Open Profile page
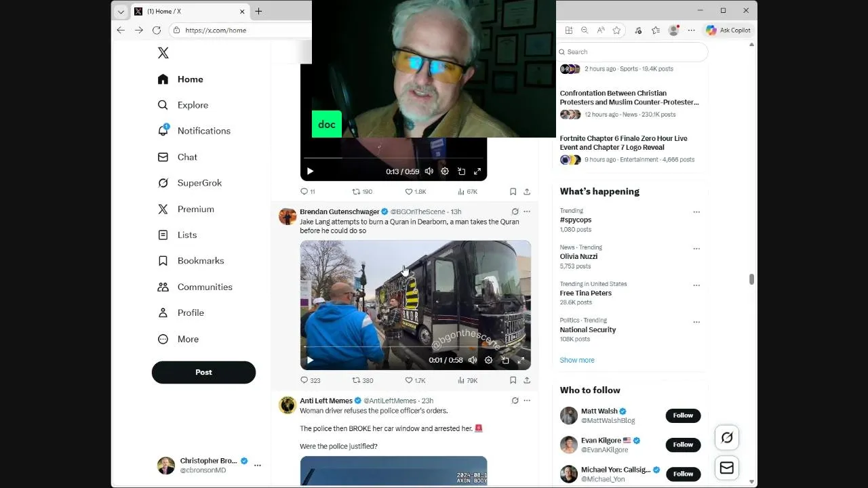868x488 pixels. pos(180,313)
